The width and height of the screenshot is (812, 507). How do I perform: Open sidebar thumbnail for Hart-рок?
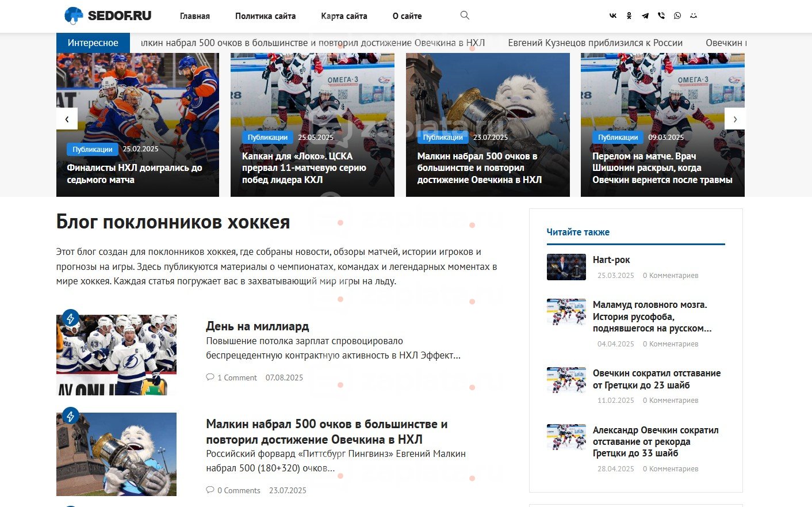coord(566,267)
